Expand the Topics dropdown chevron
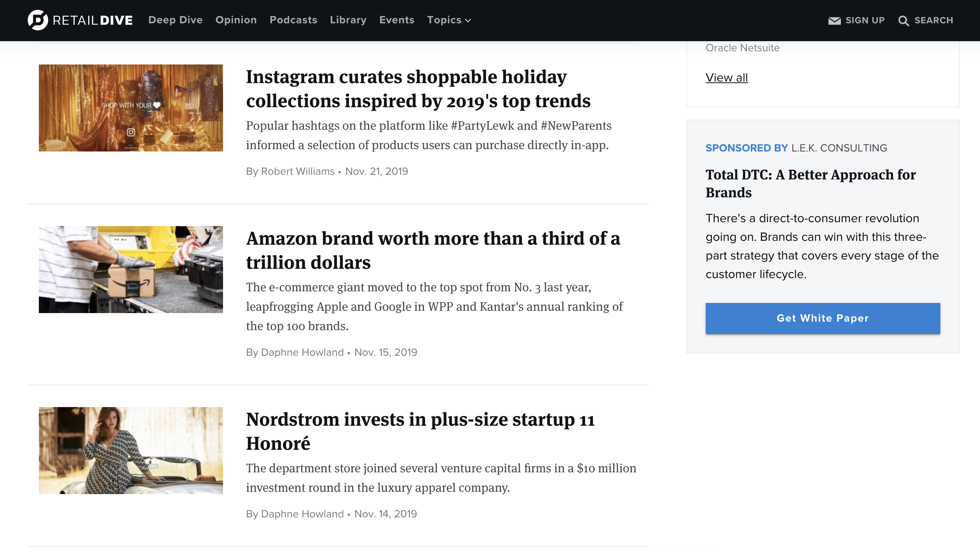 (468, 21)
